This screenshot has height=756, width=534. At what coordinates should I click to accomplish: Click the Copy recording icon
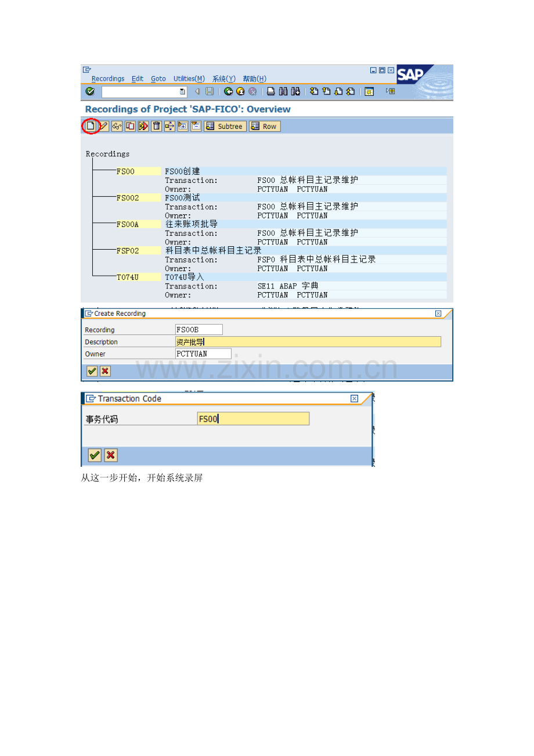130,126
